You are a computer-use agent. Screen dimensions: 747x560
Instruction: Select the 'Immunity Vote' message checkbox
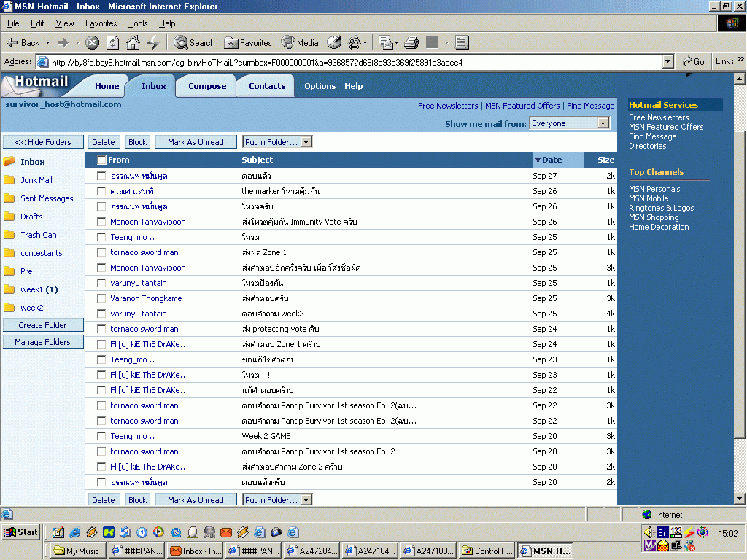(x=101, y=222)
